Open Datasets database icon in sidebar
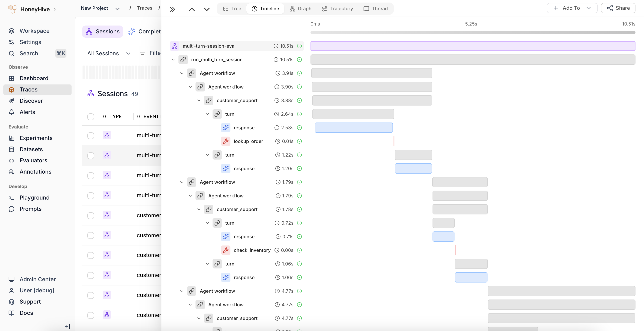The width and height of the screenshot is (644, 331). [x=11, y=149]
